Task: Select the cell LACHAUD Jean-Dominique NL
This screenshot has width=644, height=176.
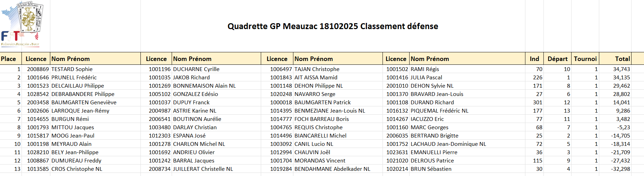Action: click(448, 144)
